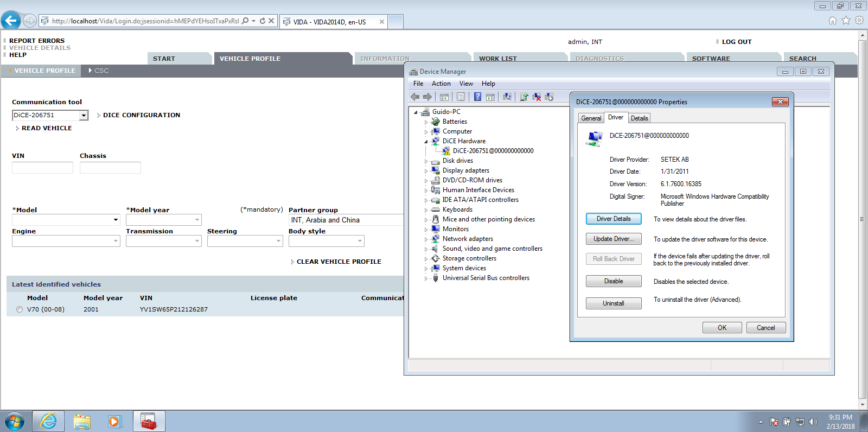Click Show/Hide Console Tree toolbar icon
Viewport: 868px width, 432px height.
click(x=444, y=97)
